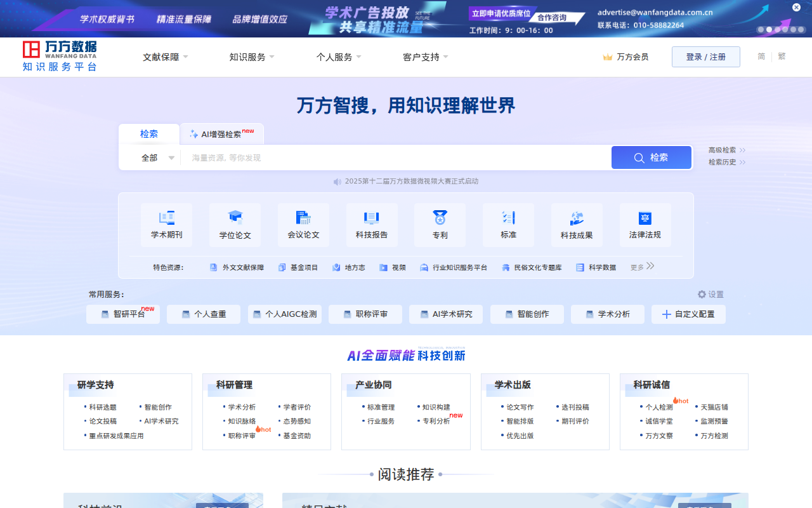The width and height of the screenshot is (812, 508).
Task: Open 高级检索 advanced search
Action: pos(727,150)
